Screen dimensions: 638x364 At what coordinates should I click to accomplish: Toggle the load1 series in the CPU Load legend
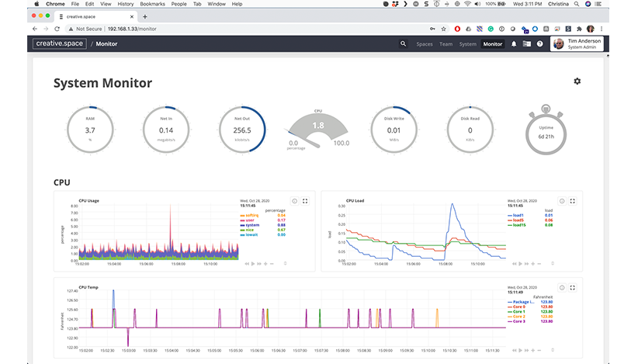515,216
